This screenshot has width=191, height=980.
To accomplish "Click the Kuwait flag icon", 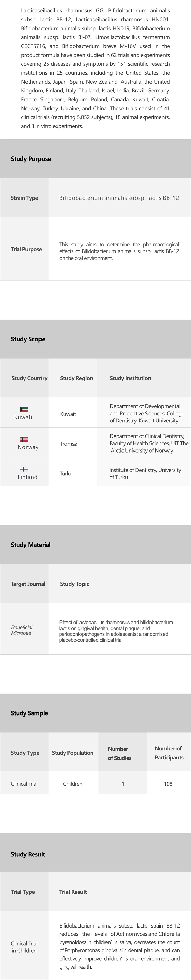I will pos(24,409).
